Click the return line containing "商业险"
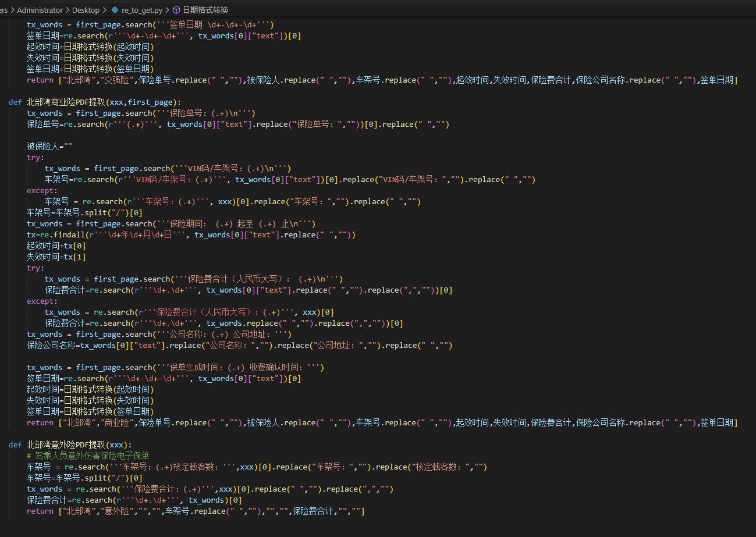The image size is (756, 537). click(x=382, y=422)
